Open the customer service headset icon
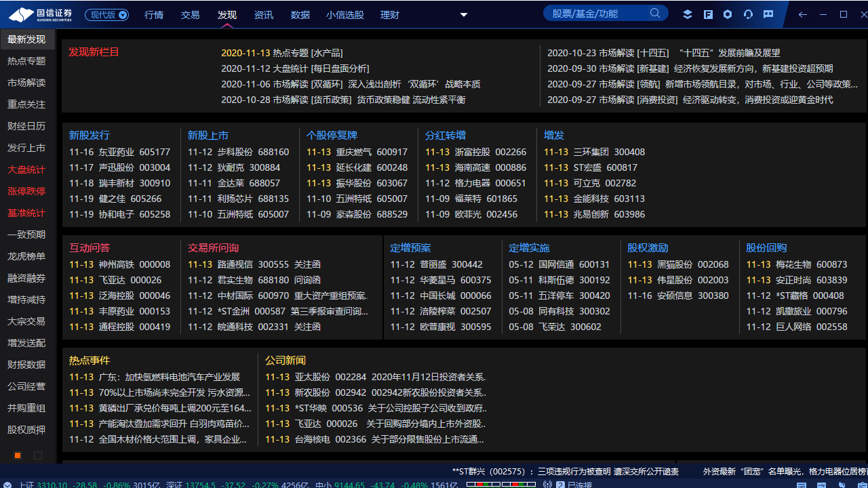 (x=749, y=14)
